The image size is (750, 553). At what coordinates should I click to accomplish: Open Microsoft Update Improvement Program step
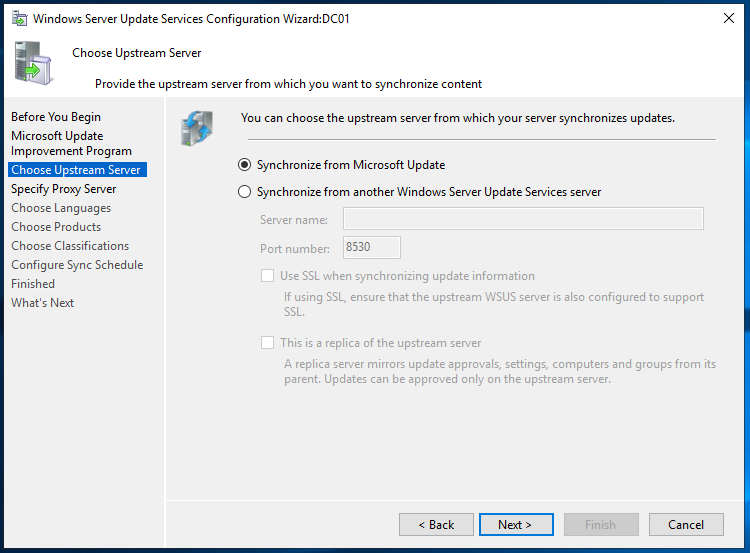click(71, 143)
